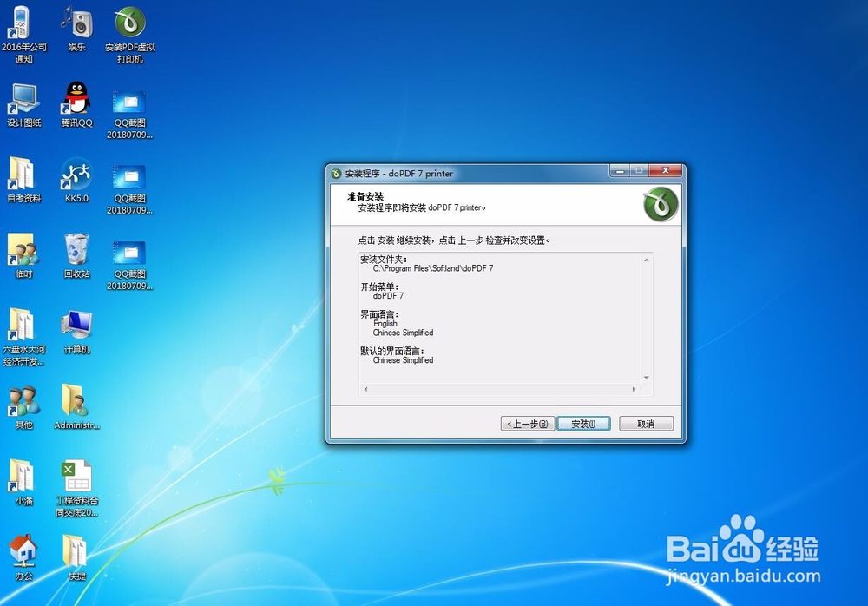Select the QQ截图 file next to 腾讯QQ
Image resolution: width=868 pixels, height=606 pixels.
130,114
